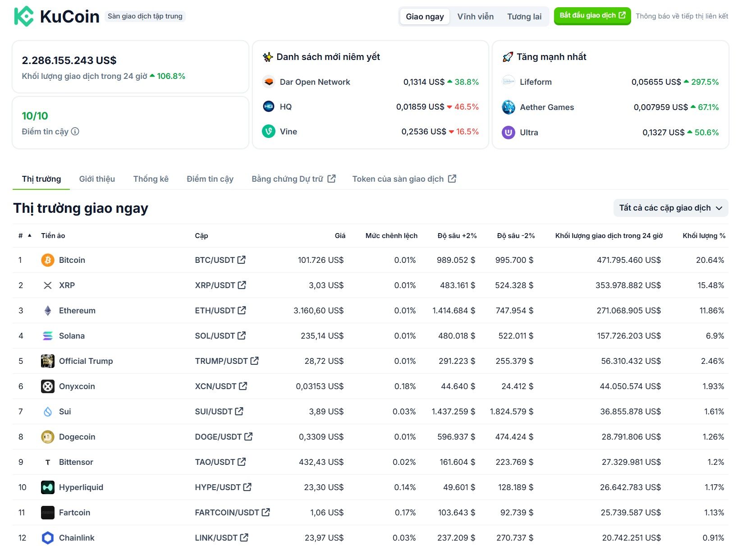Viewport: 756px width, 546px height.
Task: Click the Sui droplet icon
Action: pyautogui.click(x=48, y=412)
